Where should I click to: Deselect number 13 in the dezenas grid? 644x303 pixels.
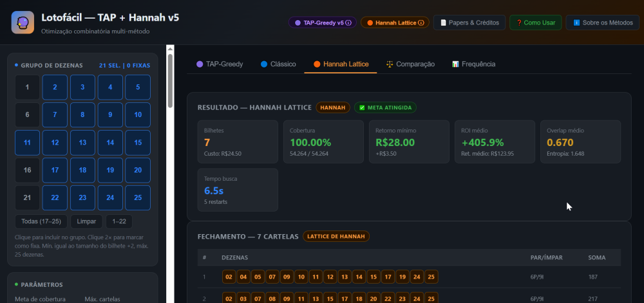[82, 143]
